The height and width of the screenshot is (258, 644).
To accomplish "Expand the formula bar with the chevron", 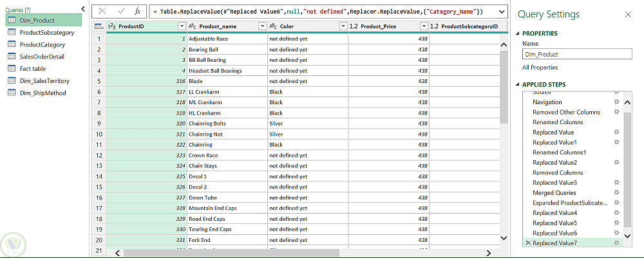I will pos(501,12).
